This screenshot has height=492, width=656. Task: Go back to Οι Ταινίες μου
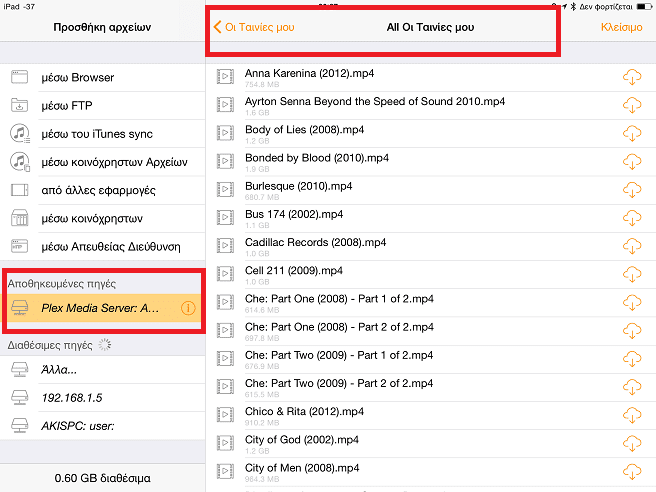pos(254,27)
